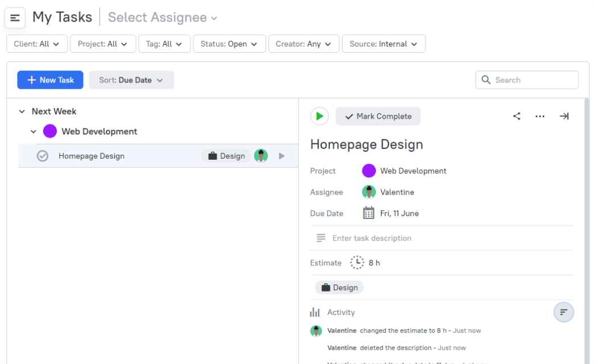Viewport: 596px width, 364px height.
Task: Open Client: All filter
Action: coord(37,44)
